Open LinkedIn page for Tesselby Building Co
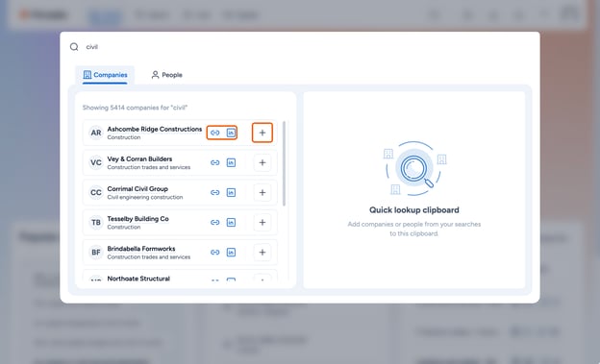The width and height of the screenshot is (600, 364). coord(231,222)
